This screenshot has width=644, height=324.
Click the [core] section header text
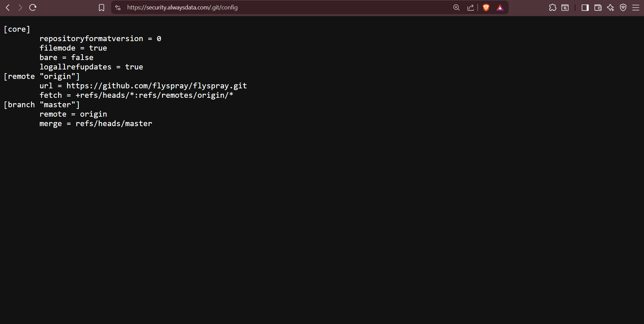(x=17, y=29)
